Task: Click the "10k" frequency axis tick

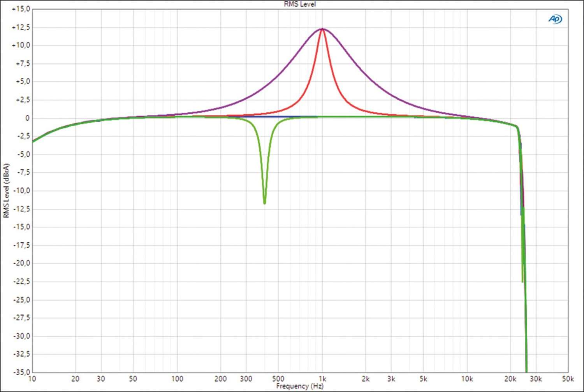Action: tap(467, 379)
